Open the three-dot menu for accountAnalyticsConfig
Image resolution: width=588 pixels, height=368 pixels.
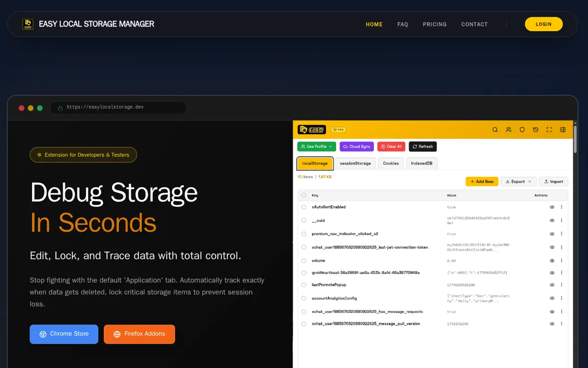(x=561, y=299)
